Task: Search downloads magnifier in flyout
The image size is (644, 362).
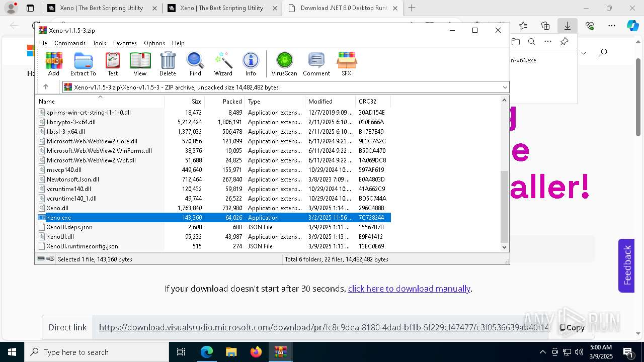Action: (x=531, y=42)
